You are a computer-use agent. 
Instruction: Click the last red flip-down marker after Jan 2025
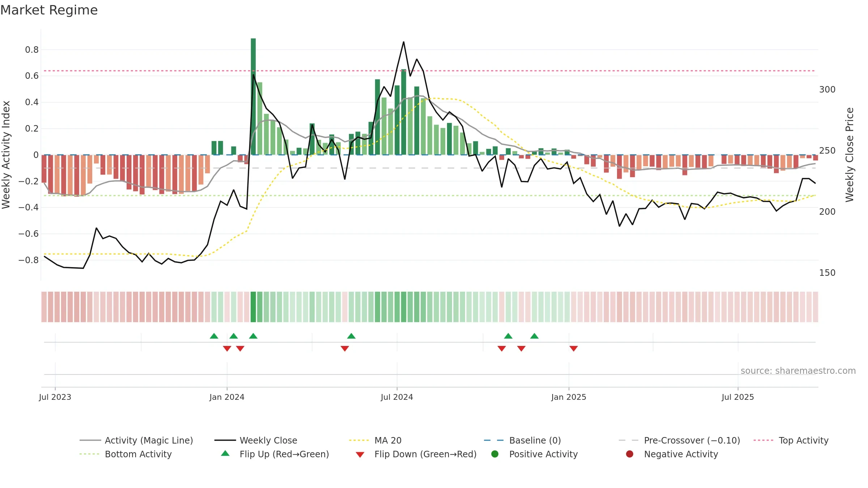(574, 348)
